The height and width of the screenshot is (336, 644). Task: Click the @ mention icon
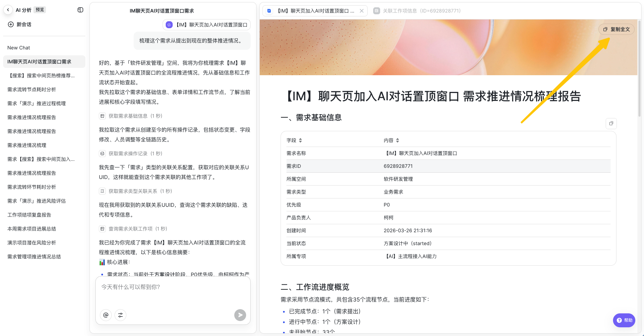[106, 315]
